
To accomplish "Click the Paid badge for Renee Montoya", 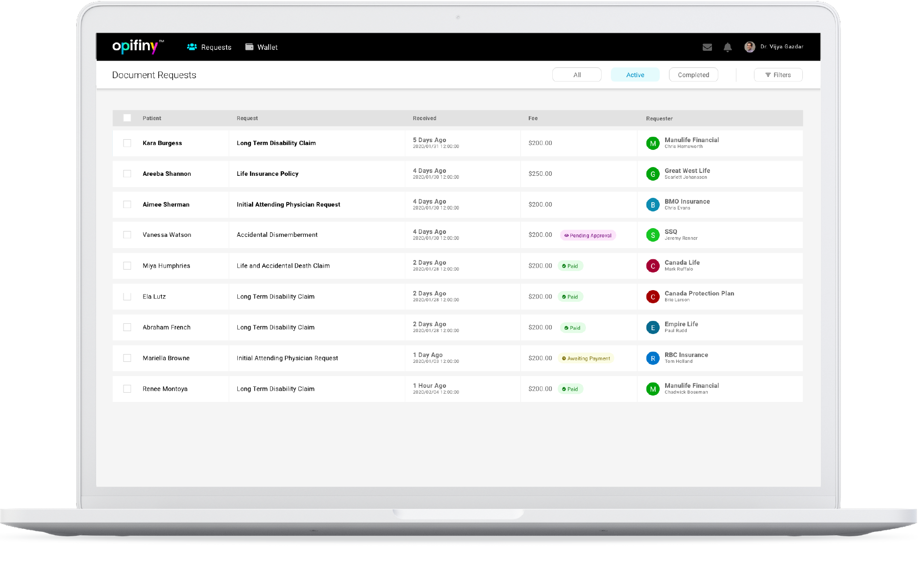I will (570, 389).
